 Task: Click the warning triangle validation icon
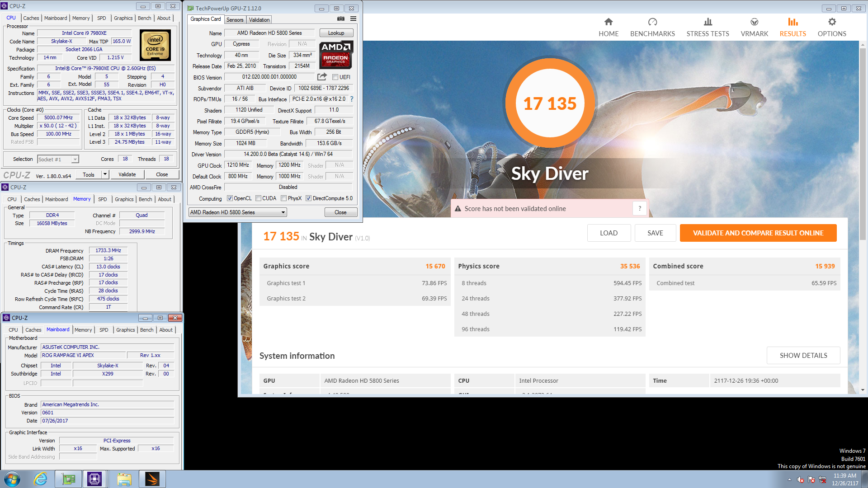tap(458, 209)
